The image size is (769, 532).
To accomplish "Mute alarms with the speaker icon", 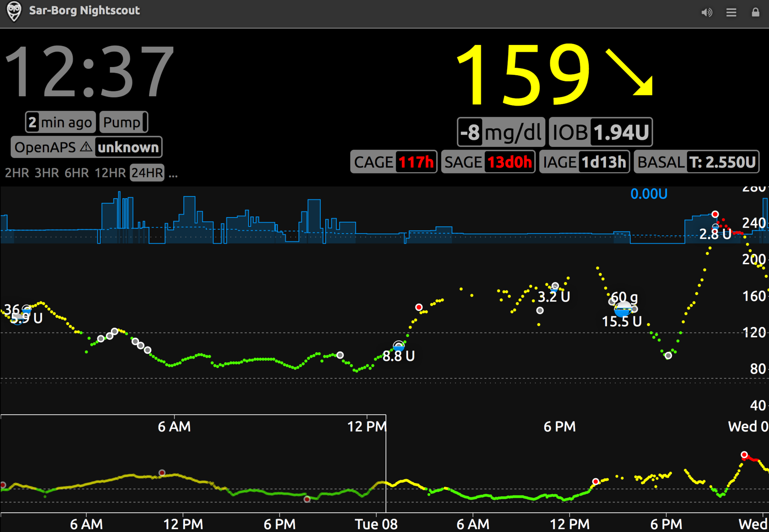I will click(706, 13).
